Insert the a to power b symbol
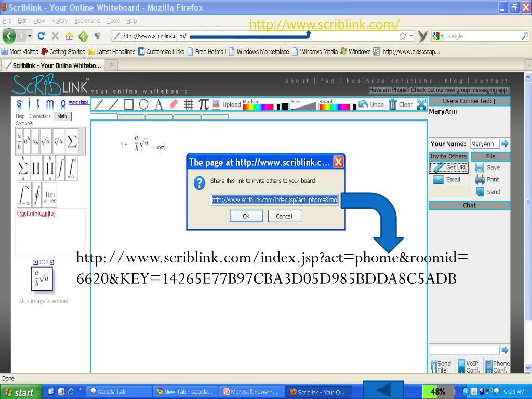532x399 pixels. coord(27,141)
